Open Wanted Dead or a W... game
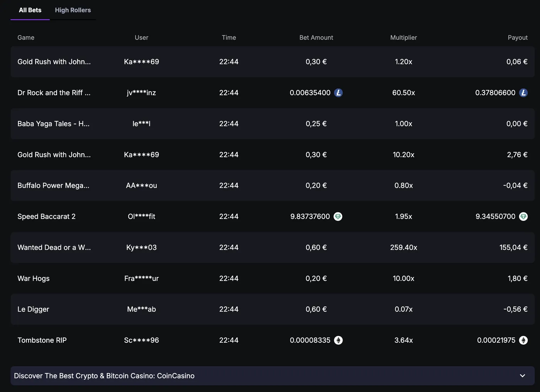540x392 pixels. pyautogui.click(x=54, y=247)
